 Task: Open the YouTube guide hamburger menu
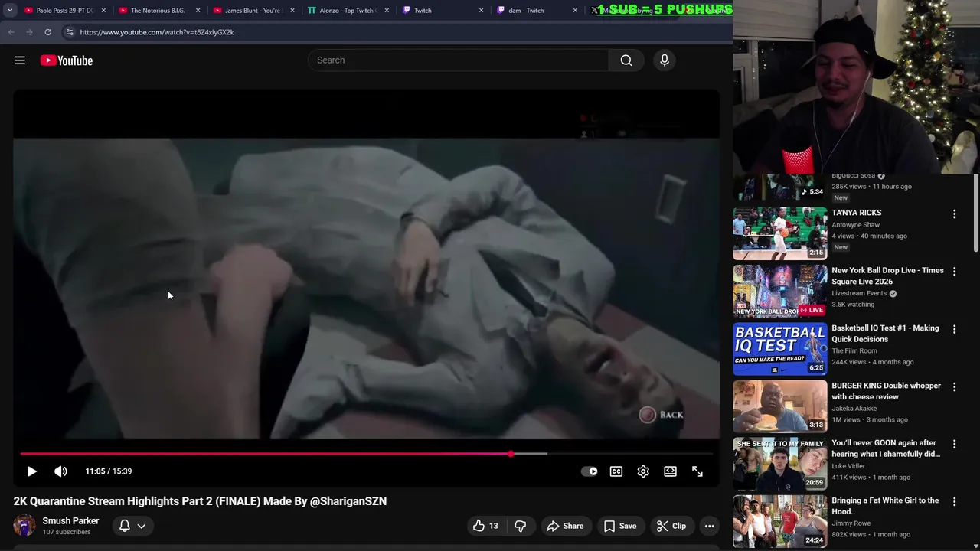20,60
